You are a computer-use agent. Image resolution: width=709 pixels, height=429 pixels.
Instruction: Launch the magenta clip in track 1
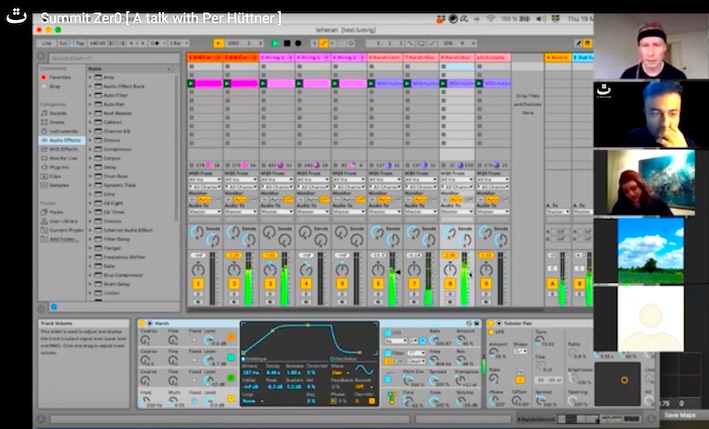point(191,84)
